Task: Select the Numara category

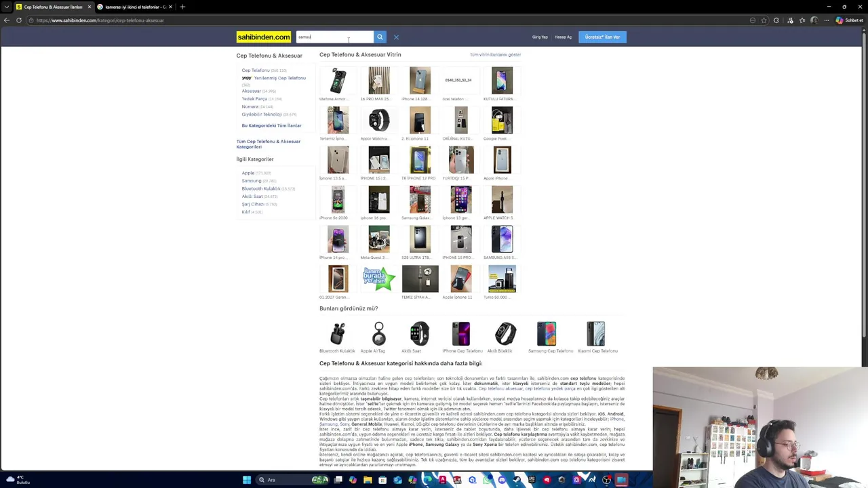Action: pos(250,106)
